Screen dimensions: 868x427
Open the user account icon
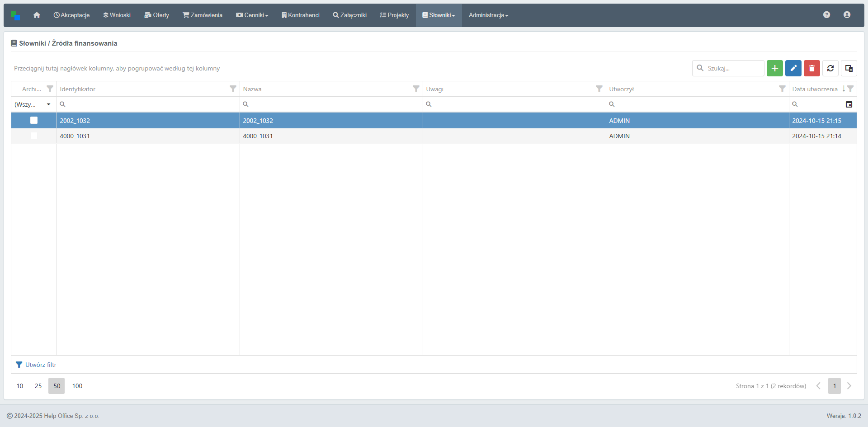coord(847,15)
